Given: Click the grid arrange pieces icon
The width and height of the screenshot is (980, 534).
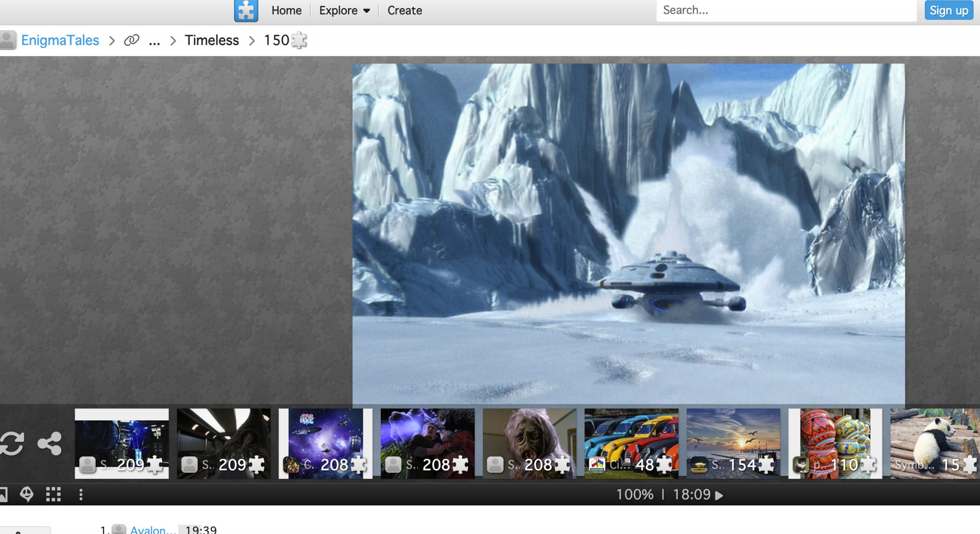Looking at the screenshot, I should [x=53, y=495].
